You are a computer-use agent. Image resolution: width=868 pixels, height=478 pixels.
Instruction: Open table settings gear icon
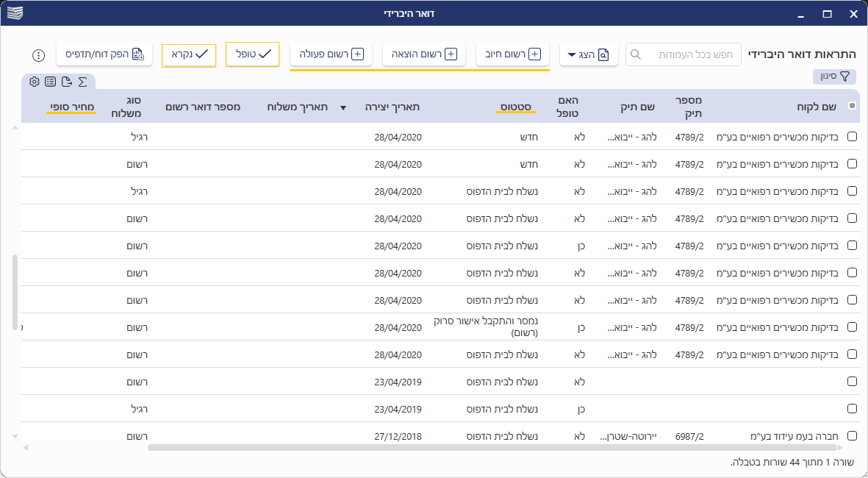point(35,82)
